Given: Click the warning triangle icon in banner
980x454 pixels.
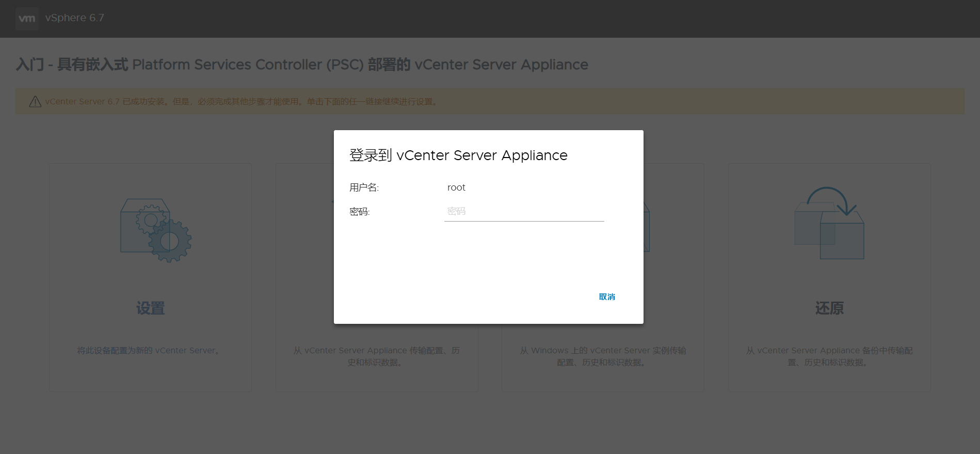Looking at the screenshot, I should 35,102.
